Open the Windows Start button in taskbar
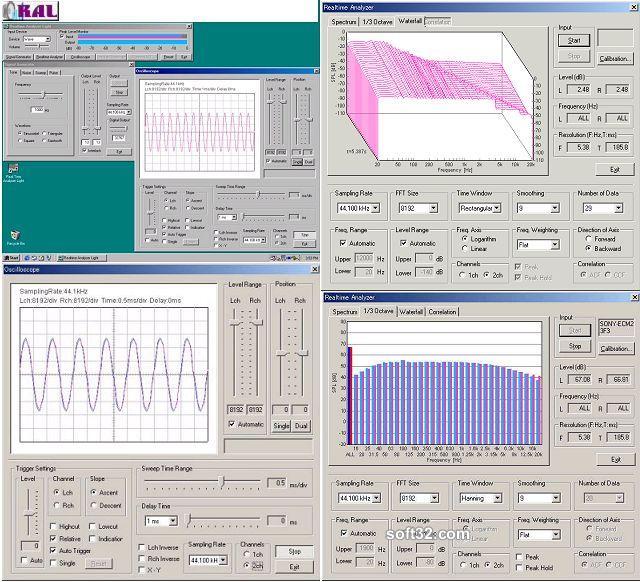 [12, 258]
